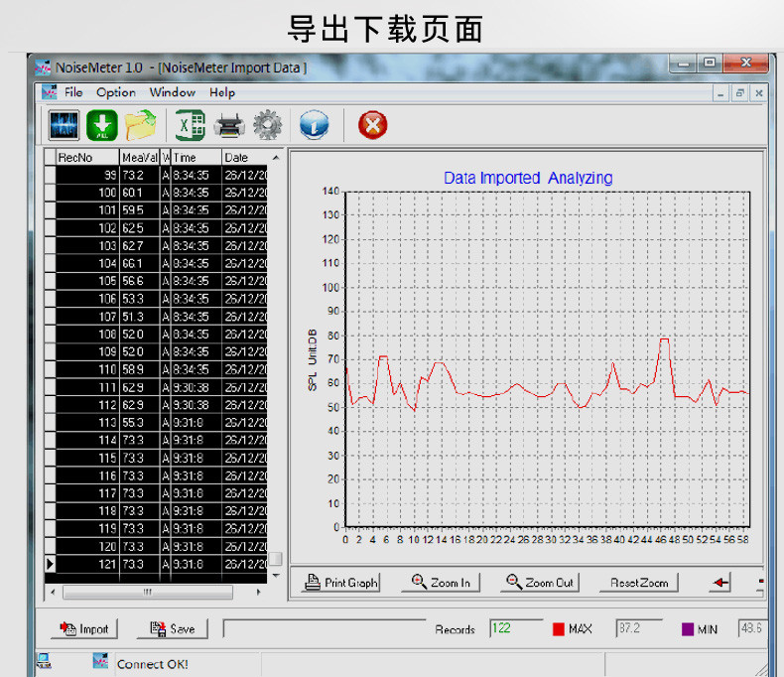Open the File menu

coord(73,92)
